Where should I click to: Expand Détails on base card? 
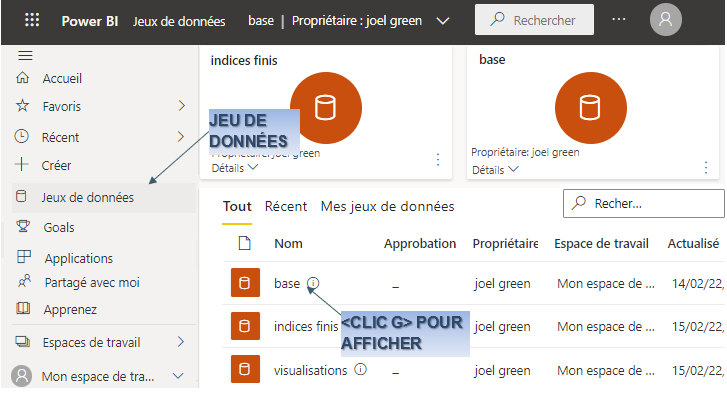point(495,170)
